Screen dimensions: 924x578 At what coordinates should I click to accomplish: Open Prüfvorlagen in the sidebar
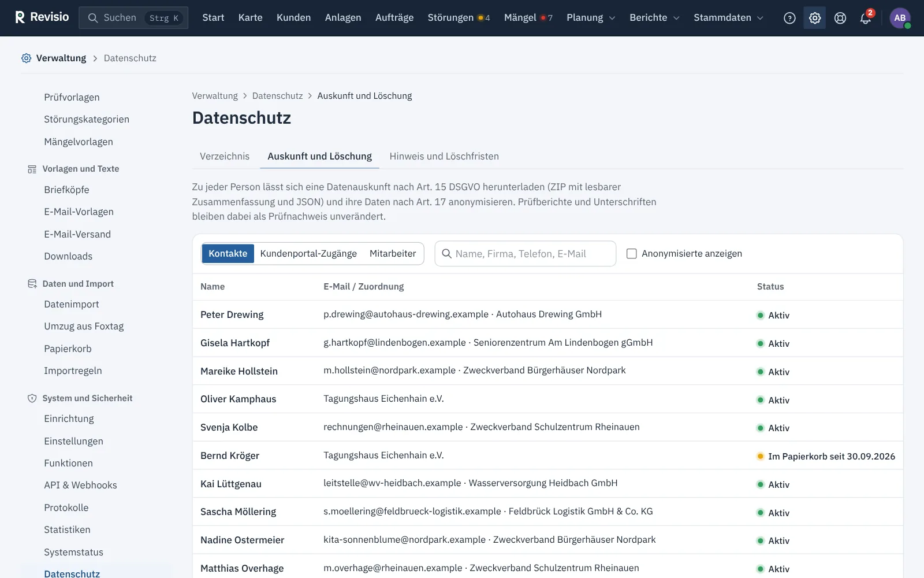coord(72,97)
